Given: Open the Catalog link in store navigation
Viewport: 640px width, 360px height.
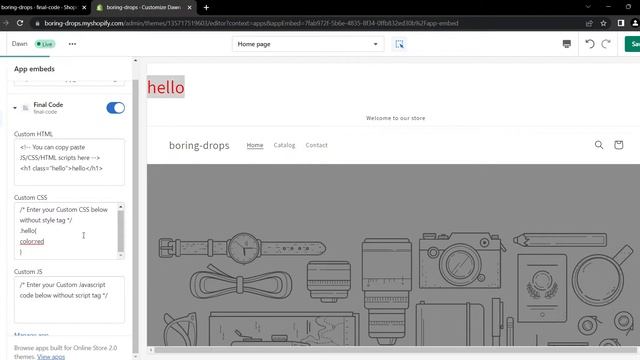Looking at the screenshot, I should 284,145.
